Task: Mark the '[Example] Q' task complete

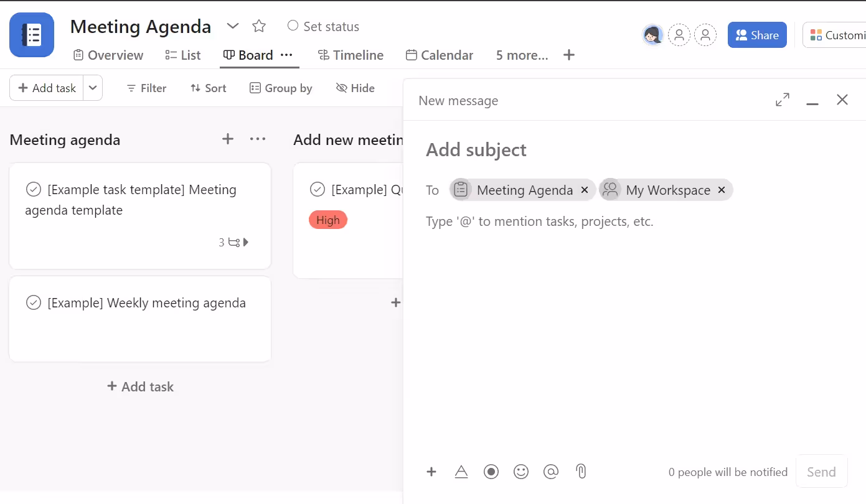Action: coord(318,189)
